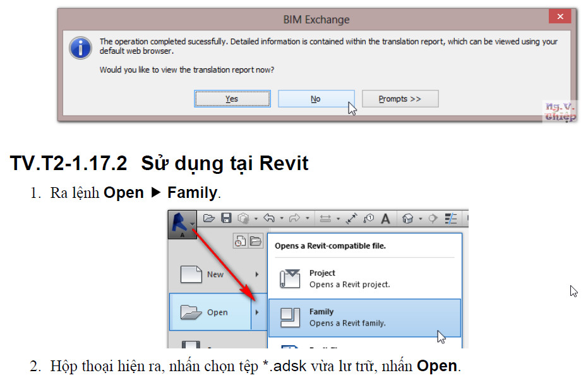Image resolution: width=588 pixels, height=380 pixels.
Task: Expand the 3D View dropdown arrow
Action: 421,219
